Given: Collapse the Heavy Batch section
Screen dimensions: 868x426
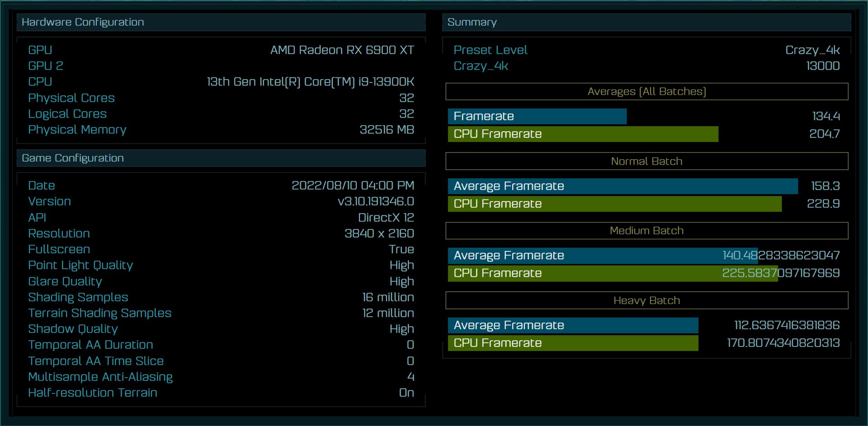Looking at the screenshot, I should pos(646,300).
